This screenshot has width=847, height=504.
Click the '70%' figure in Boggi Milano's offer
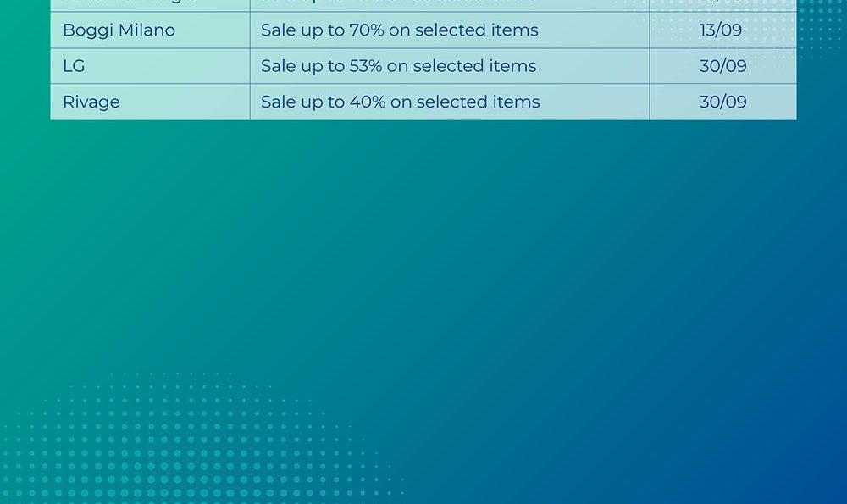coord(367,30)
